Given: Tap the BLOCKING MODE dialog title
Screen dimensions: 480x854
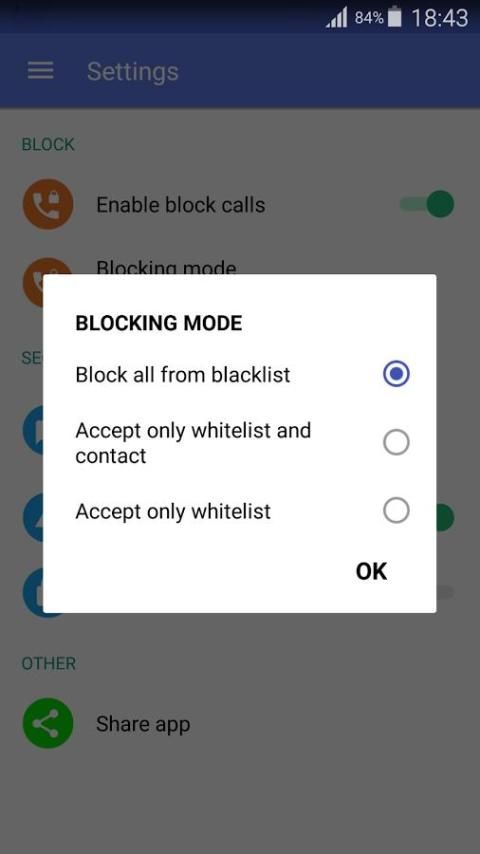Looking at the screenshot, I should pos(159,323).
